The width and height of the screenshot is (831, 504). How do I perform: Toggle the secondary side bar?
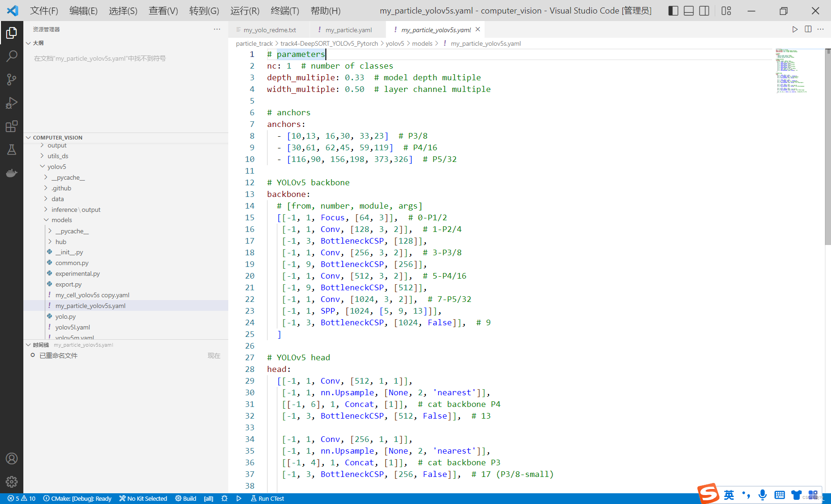pyautogui.click(x=704, y=11)
